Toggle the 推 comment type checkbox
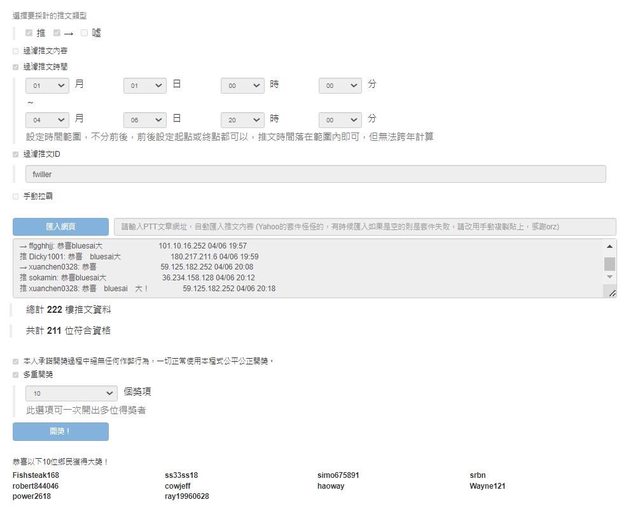This screenshot has width=640, height=511. click(29, 33)
